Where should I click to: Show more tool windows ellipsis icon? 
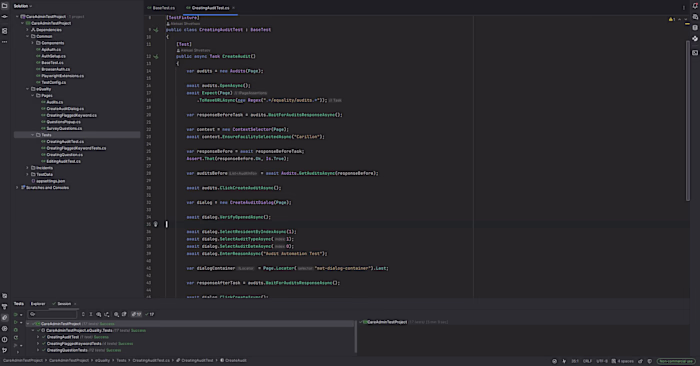4,42
